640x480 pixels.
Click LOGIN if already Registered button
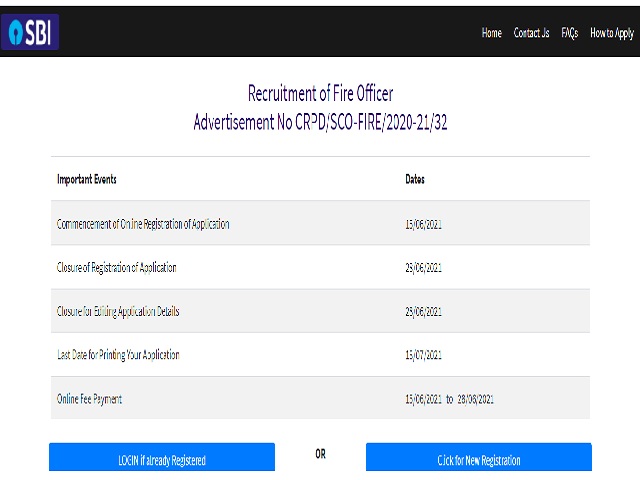(162, 457)
